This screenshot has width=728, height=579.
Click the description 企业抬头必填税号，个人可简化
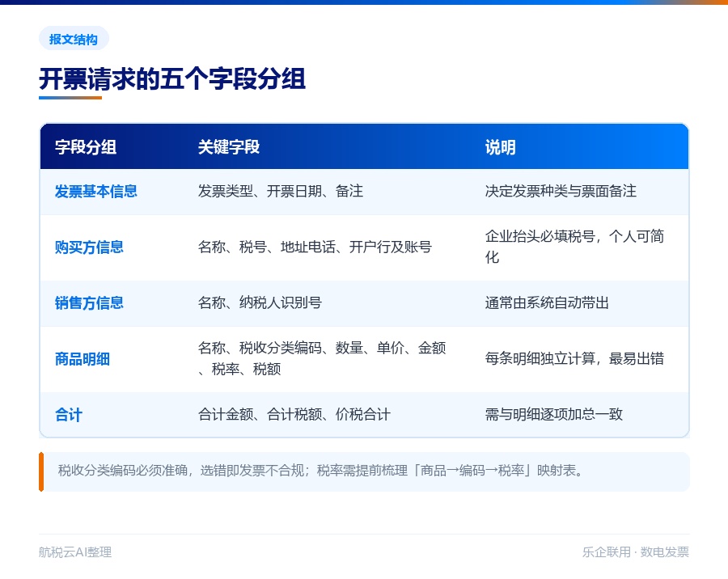575,247
